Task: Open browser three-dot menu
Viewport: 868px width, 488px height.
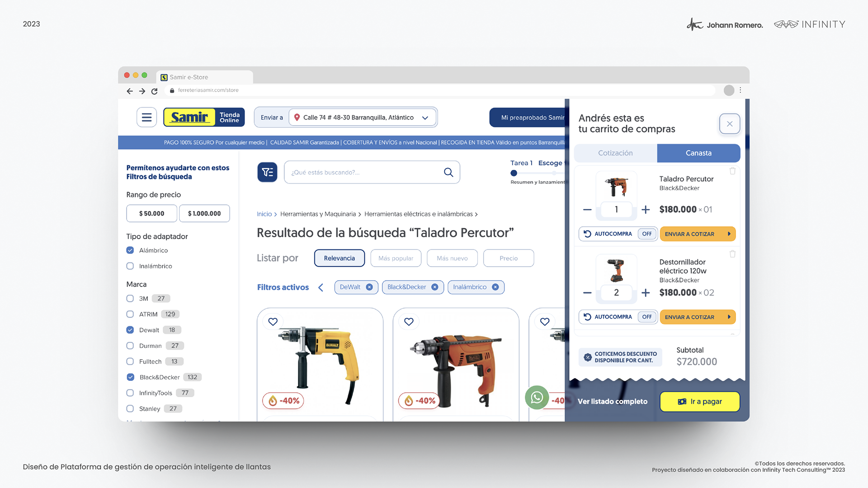Action: click(x=740, y=90)
